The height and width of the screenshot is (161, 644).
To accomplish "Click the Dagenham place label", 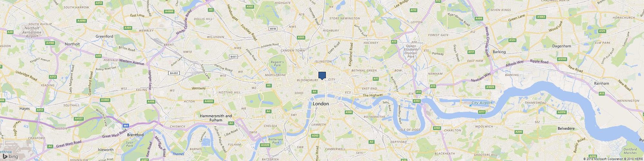I will pyautogui.click(x=561, y=46).
